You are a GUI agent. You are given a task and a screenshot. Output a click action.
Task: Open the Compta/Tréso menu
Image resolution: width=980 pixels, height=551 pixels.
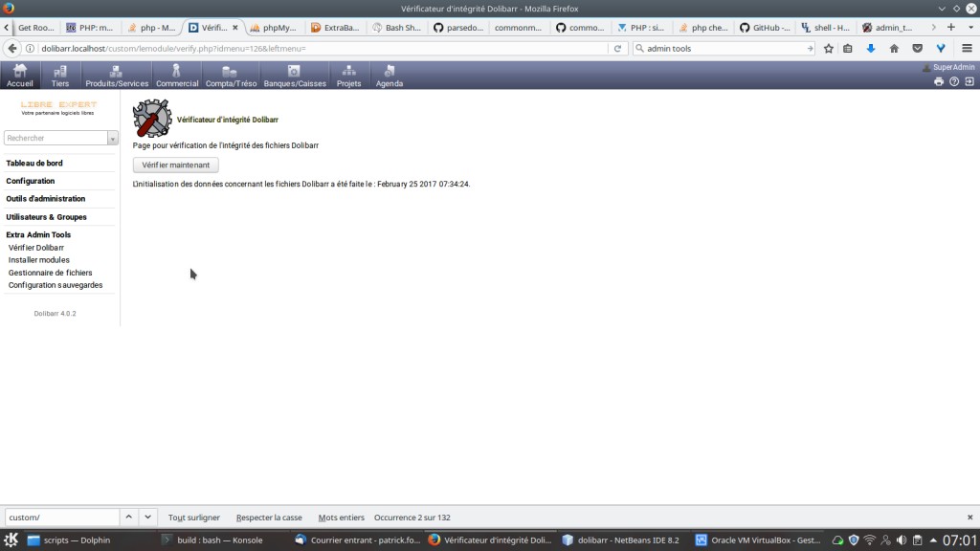point(231,76)
